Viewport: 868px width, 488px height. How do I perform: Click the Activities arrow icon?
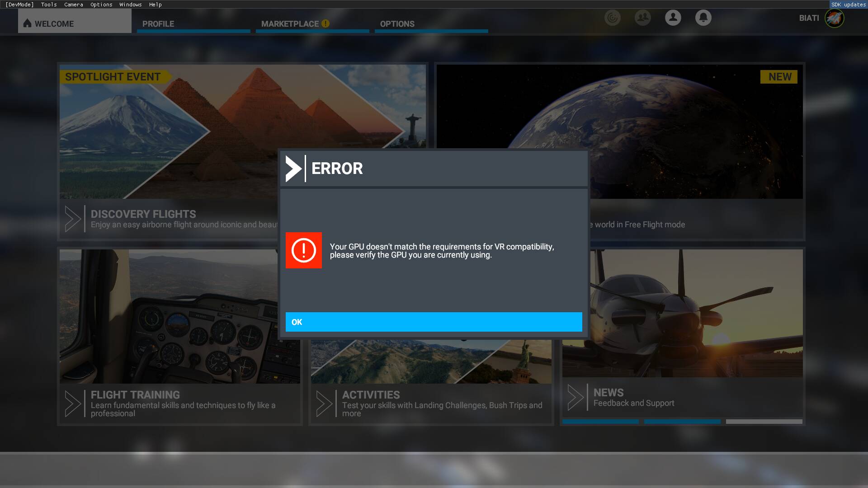click(324, 404)
